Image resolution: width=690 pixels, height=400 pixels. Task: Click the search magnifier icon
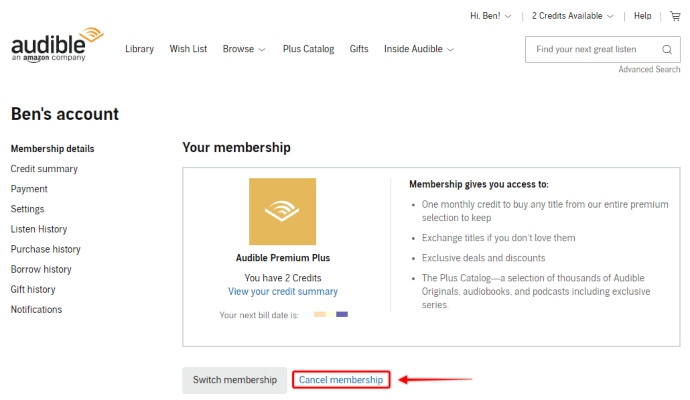coord(667,49)
